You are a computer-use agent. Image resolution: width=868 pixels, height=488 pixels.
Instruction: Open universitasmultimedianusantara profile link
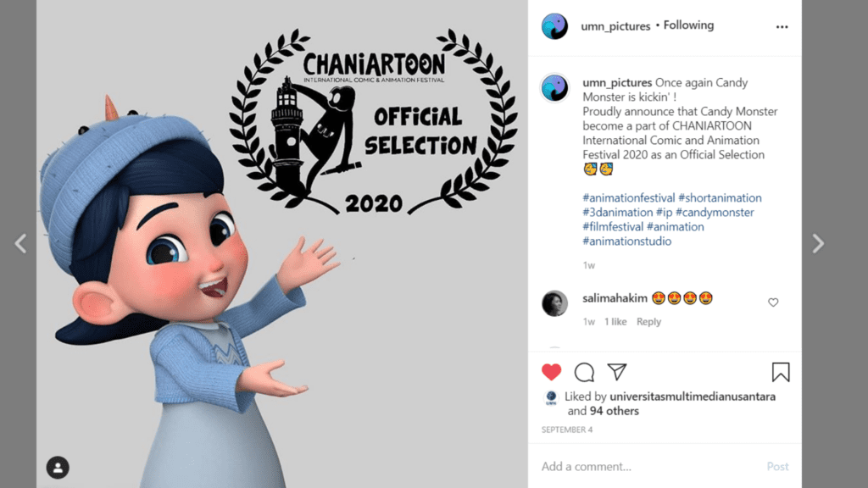click(x=693, y=396)
